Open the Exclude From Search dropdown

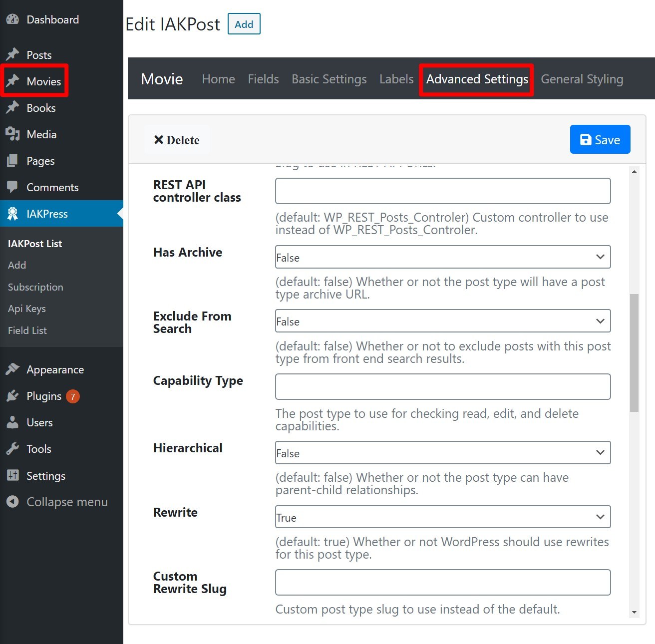click(x=443, y=321)
